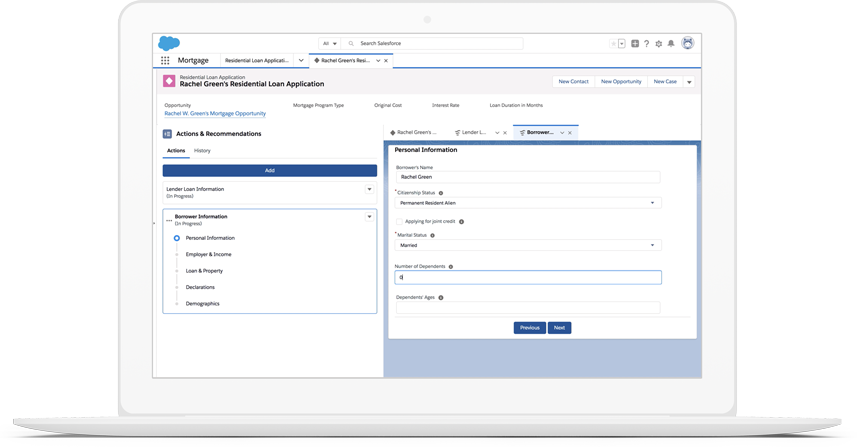Click the Previous button
857x447 pixels.
pyautogui.click(x=530, y=328)
